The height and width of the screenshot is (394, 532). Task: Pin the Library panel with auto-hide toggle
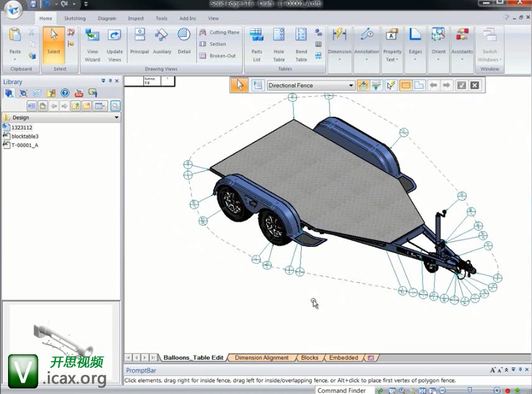[x=110, y=81]
